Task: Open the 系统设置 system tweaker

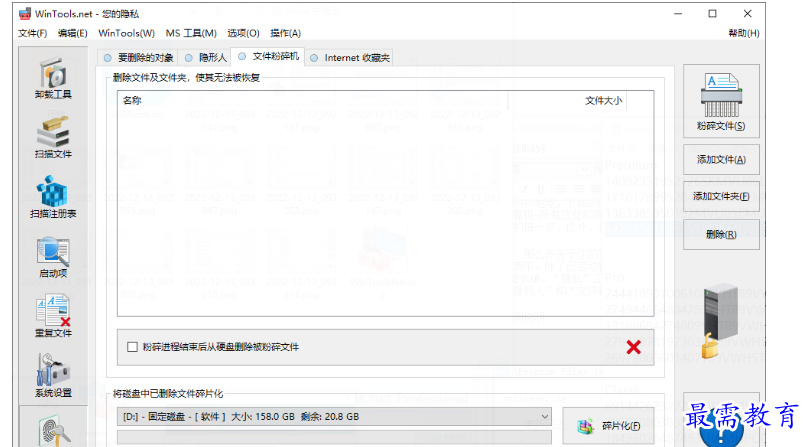Action: pyautogui.click(x=53, y=376)
